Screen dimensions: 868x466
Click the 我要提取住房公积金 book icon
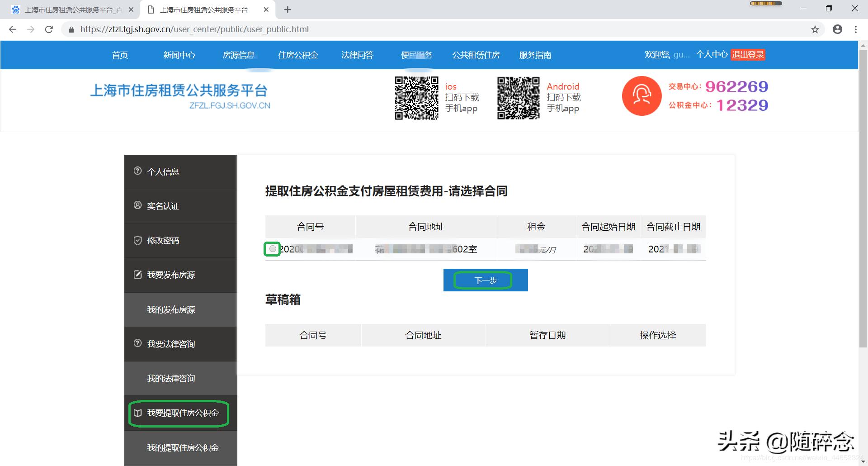(138, 413)
